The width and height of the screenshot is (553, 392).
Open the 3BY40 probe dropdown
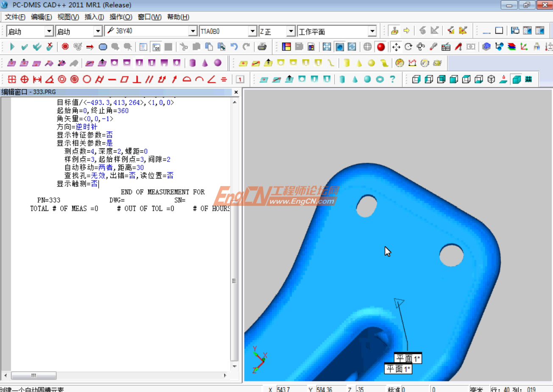pyautogui.click(x=193, y=31)
